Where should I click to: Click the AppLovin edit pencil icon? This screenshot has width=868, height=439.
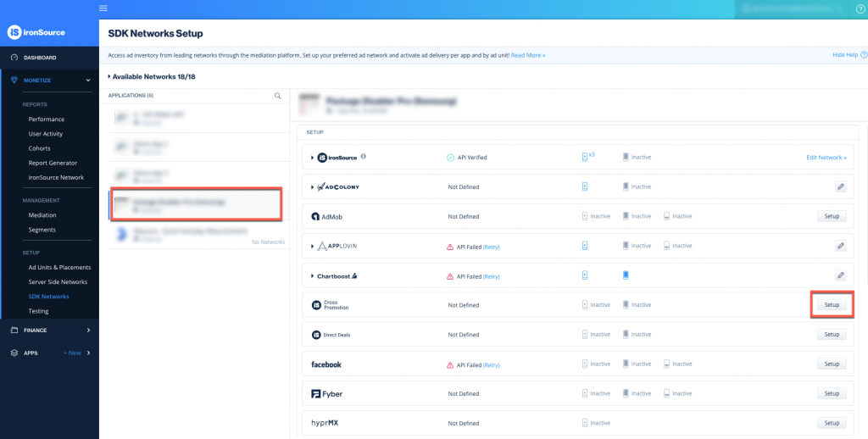840,246
